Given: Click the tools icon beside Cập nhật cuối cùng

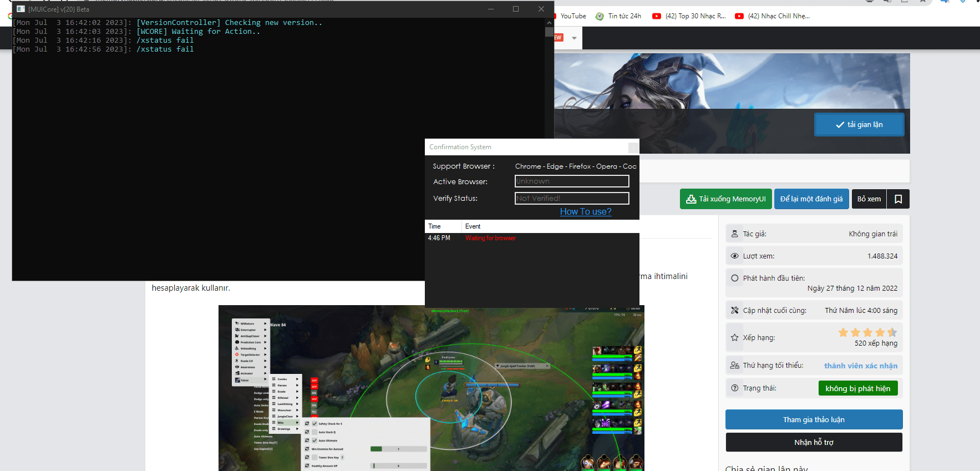Looking at the screenshot, I should [x=735, y=311].
